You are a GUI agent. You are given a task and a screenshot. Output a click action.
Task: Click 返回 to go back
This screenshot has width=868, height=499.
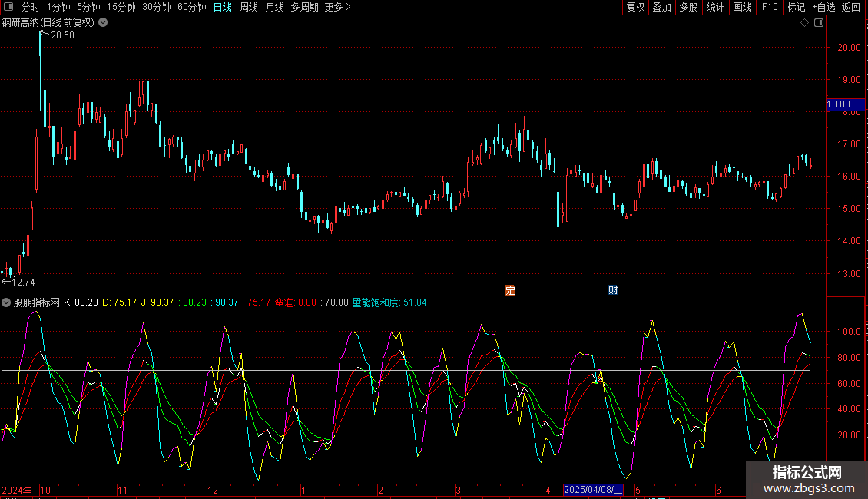coord(851,7)
